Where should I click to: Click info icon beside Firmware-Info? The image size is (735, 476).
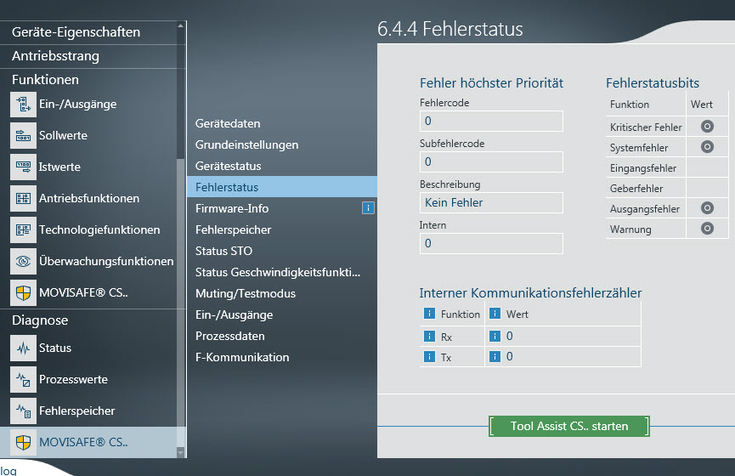367,208
